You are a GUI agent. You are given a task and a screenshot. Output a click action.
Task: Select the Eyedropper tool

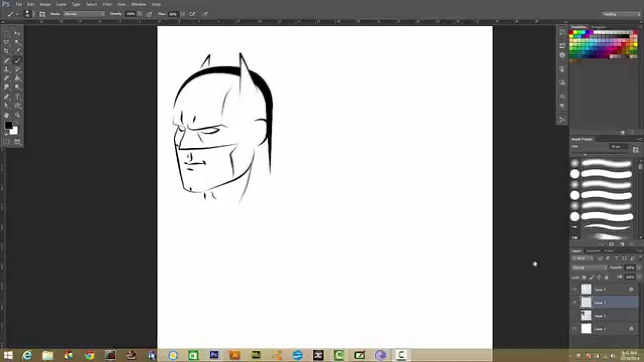(x=18, y=51)
